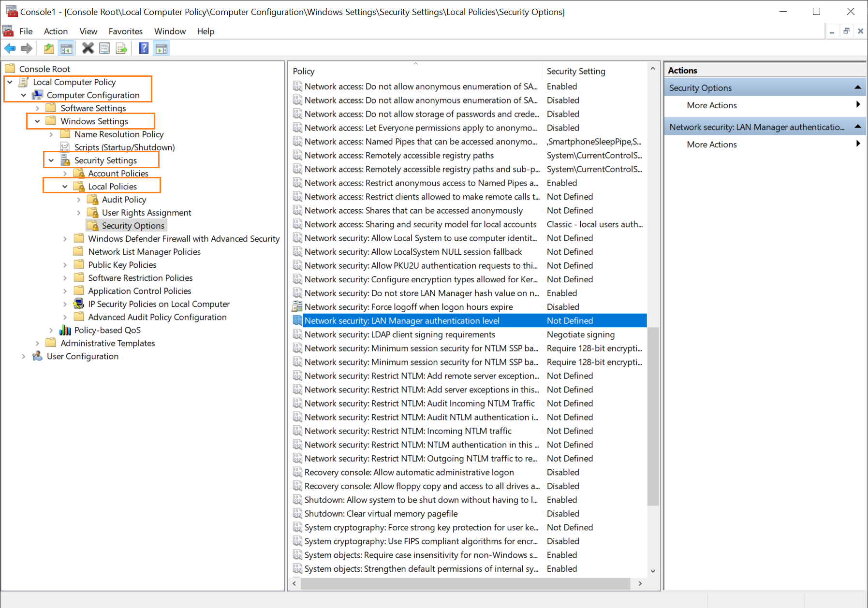Click the User Rights Assignment folder icon

(92, 212)
